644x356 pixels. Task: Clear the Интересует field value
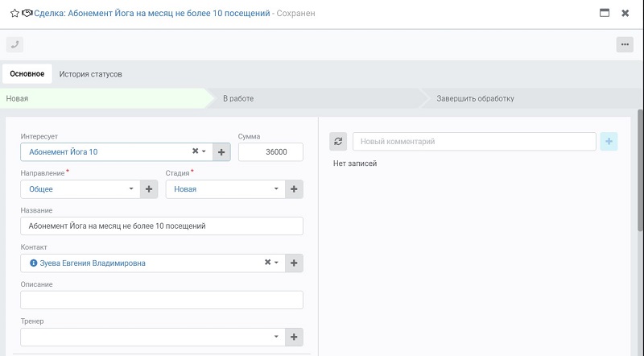[196, 151]
